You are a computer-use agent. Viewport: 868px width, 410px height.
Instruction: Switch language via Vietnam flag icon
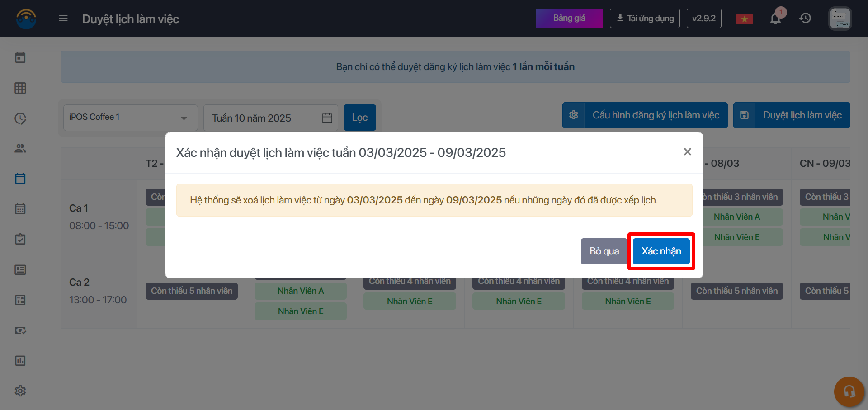pos(744,19)
